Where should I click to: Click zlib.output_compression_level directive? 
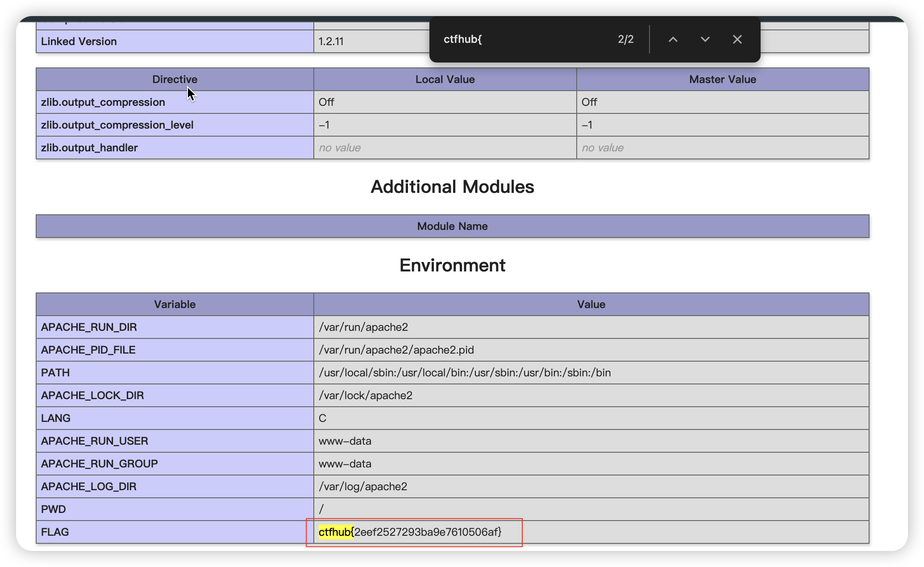point(117,125)
